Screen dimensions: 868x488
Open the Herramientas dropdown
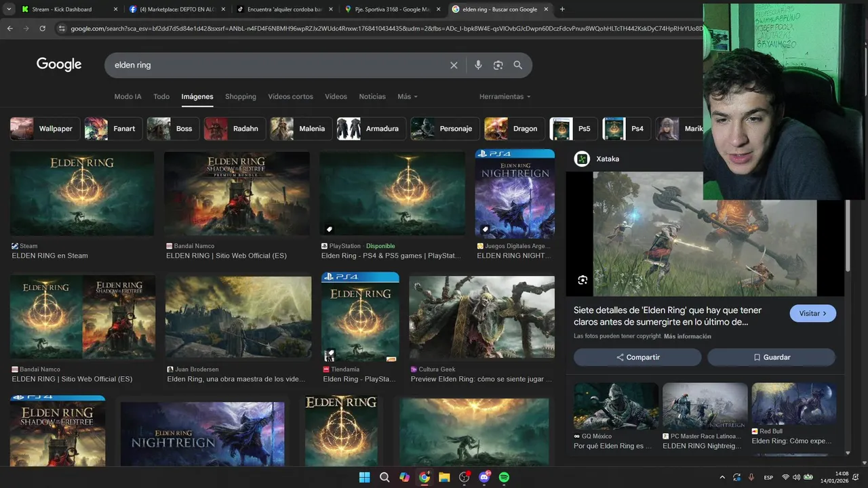(505, 96)
